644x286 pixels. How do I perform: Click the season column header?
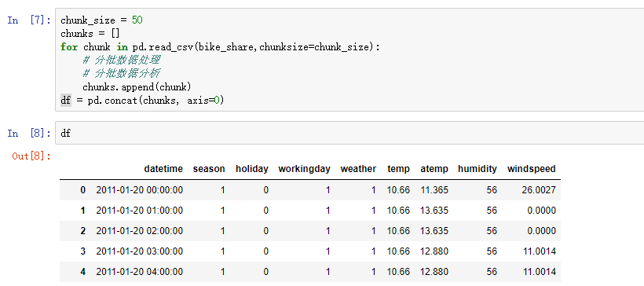209,169
